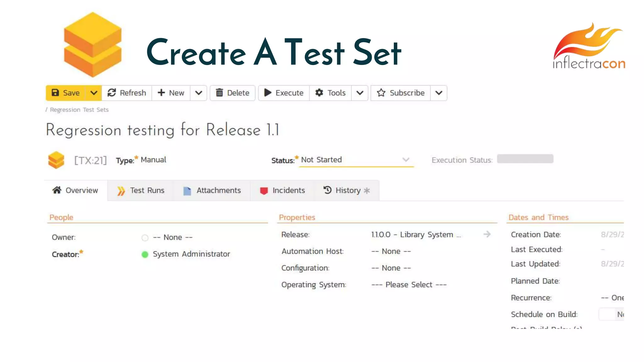
Task: Toggle the Schedule on Build switch
Action: [x=611, y=314]
